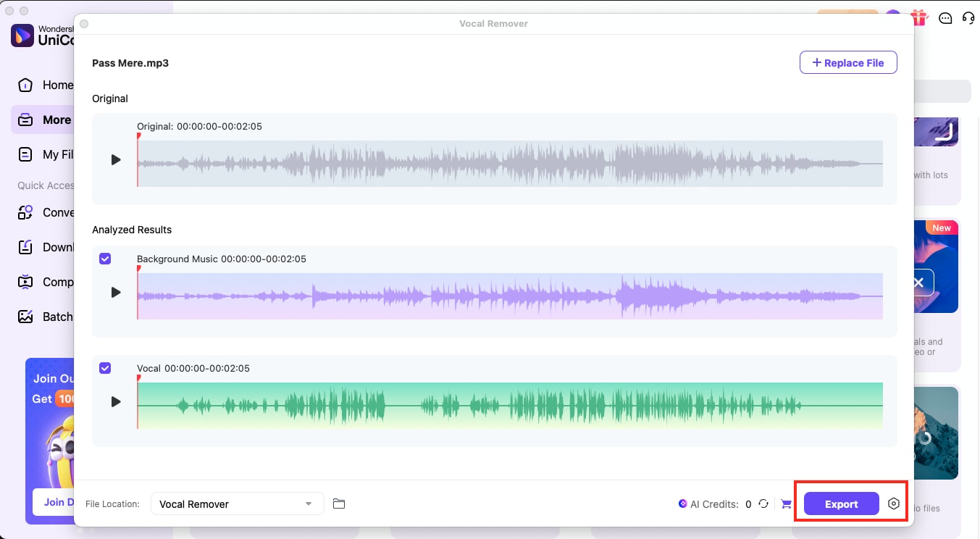This screenshot has height=539, width=980.
Task: Click the Analyzed Results heading
Action: pyautogui.click(x=132, y=230)
